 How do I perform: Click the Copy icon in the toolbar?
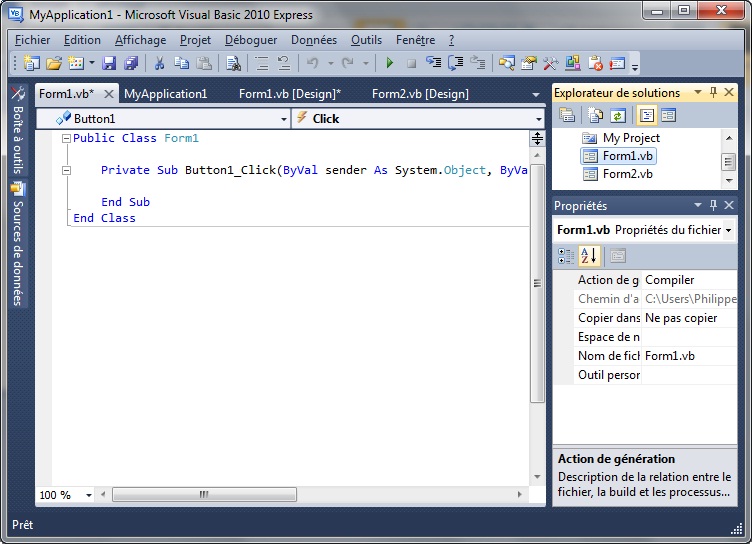coord(181,63)
